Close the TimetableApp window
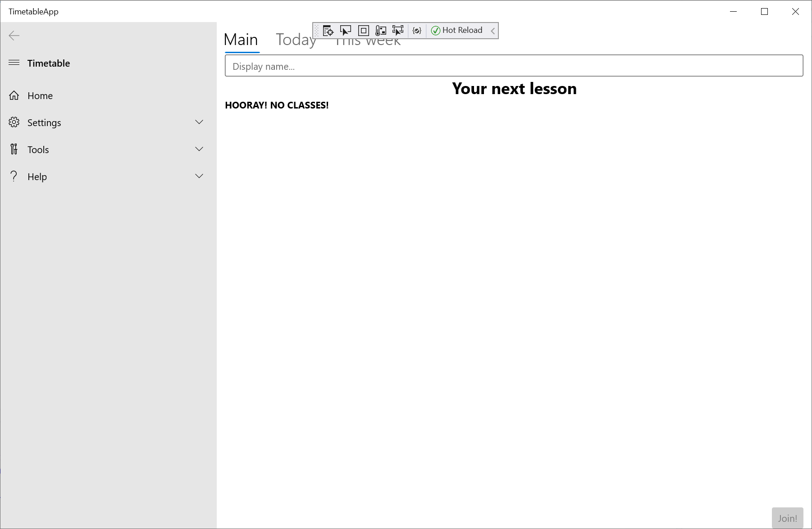This screenshot has height=529, width=812. click(795, 12)
